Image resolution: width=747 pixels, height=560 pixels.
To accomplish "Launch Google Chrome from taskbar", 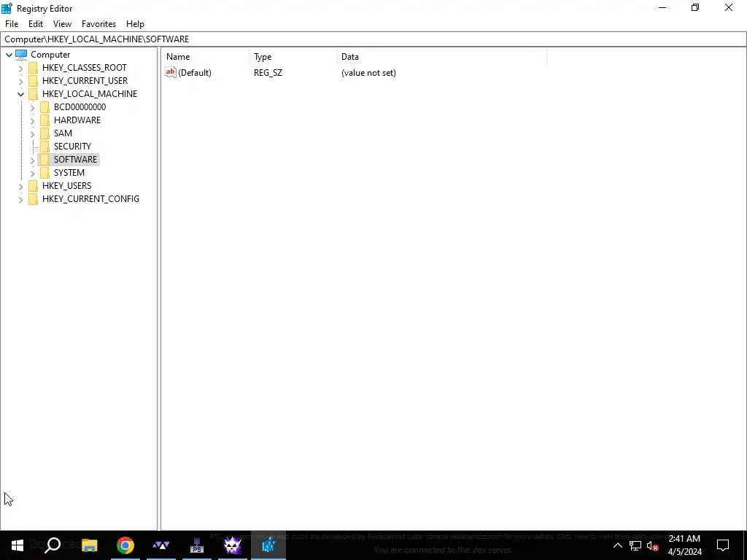I will (x=125, y=545).
